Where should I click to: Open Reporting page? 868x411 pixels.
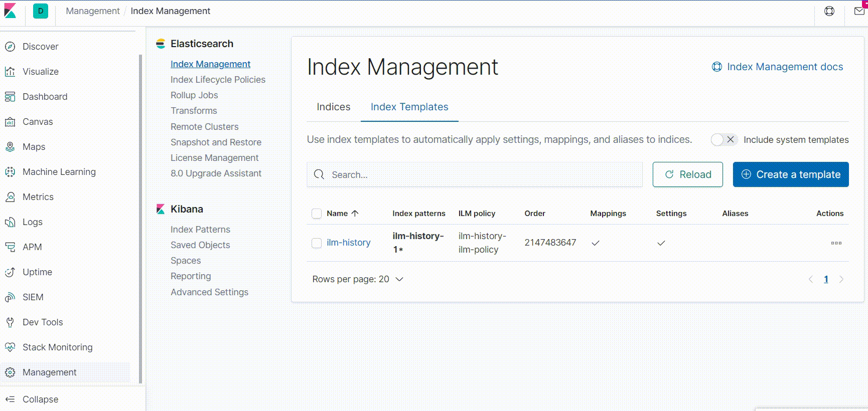pyautogui.click(x=191, y=276)
